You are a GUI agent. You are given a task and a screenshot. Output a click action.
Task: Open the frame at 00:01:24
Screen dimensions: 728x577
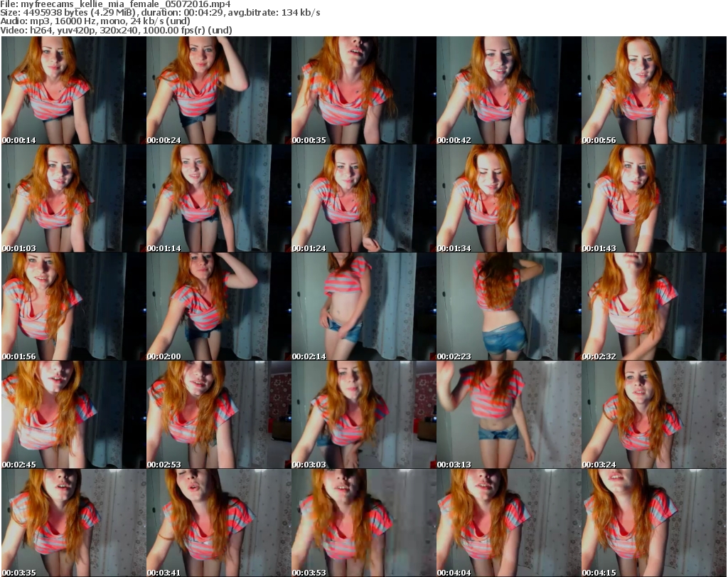click(363, 198)
